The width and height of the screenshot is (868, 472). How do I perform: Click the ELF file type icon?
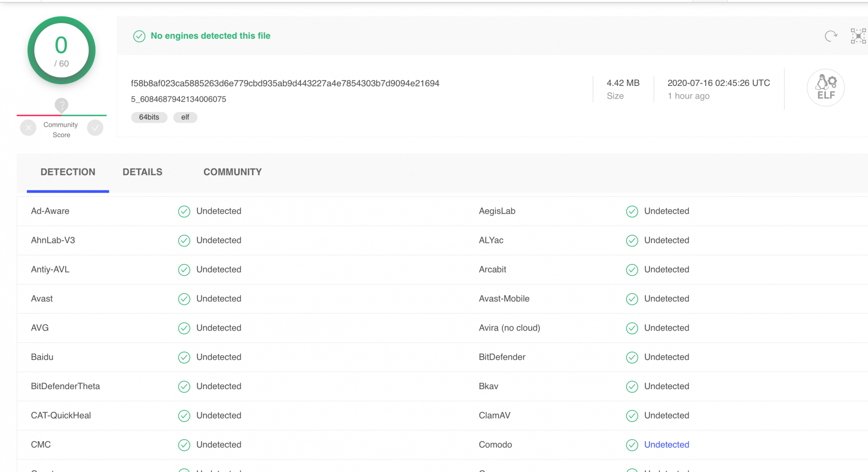coord(825,88)
